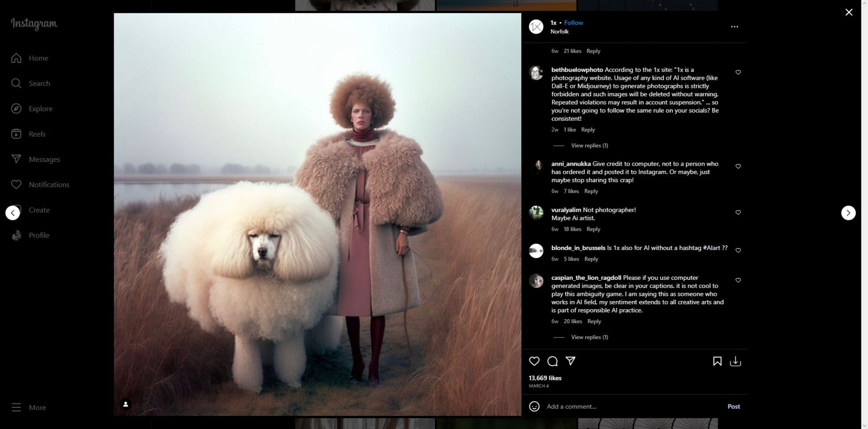Image resolution: width=868 pixels, height=429 pixels.
Task: Follow the 1x account
Action: (x=573, y=23)
